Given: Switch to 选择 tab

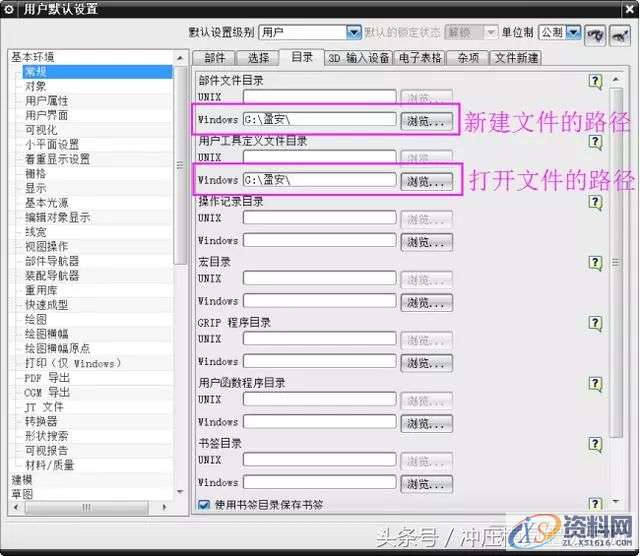Looking at the screenshot, I should point(258,58).
